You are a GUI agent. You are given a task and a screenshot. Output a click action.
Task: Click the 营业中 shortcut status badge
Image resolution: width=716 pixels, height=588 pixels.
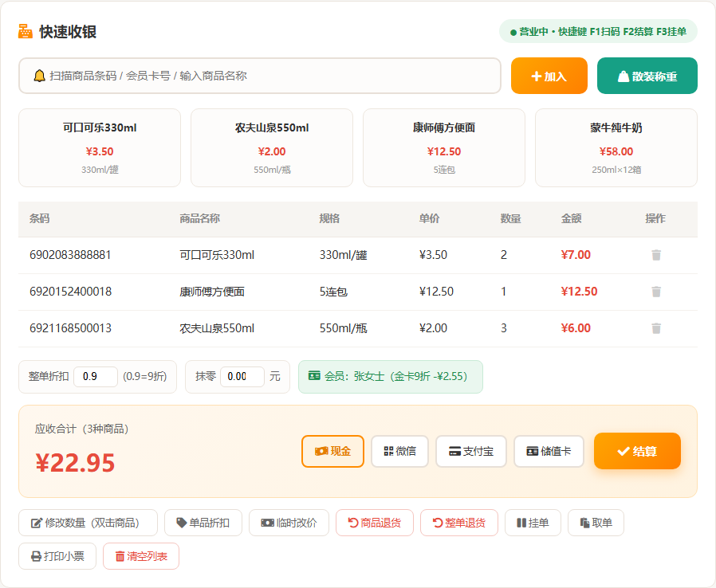click(598, 32)
